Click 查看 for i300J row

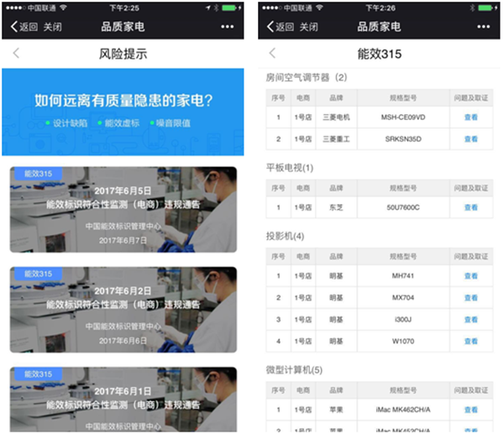tap(471, 320)
